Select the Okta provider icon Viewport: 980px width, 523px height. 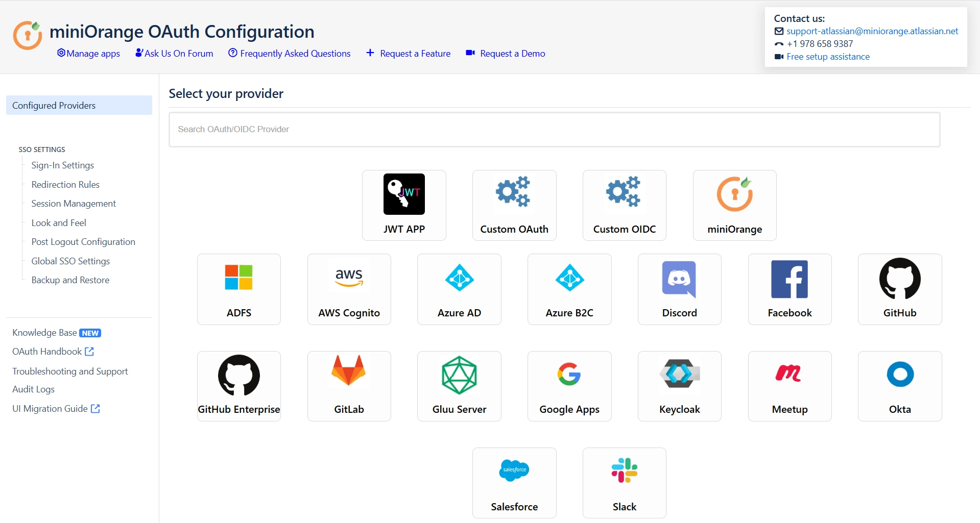coord(900,375)
